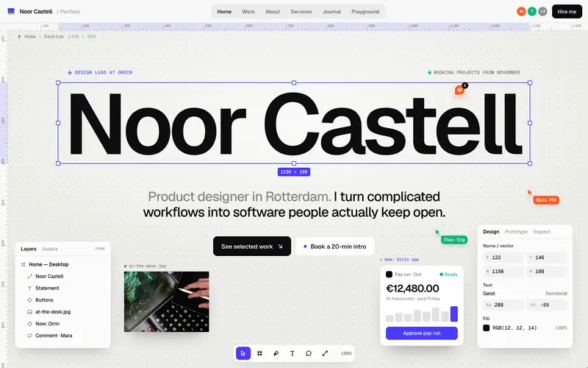Click vector icon beside Noor Castell layer
This screenshot has width=588, height=368.
pos(29,277)
